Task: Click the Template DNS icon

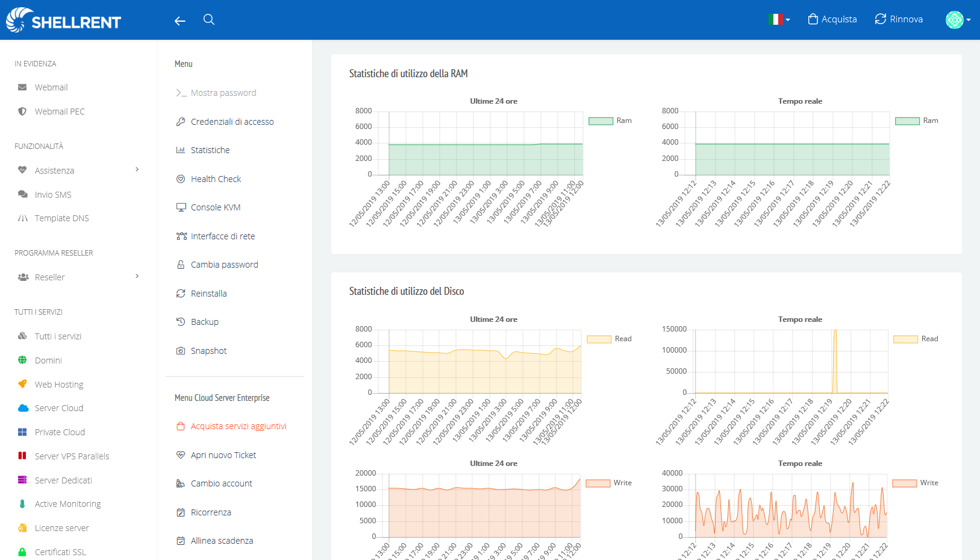Action: pos(23,218)
